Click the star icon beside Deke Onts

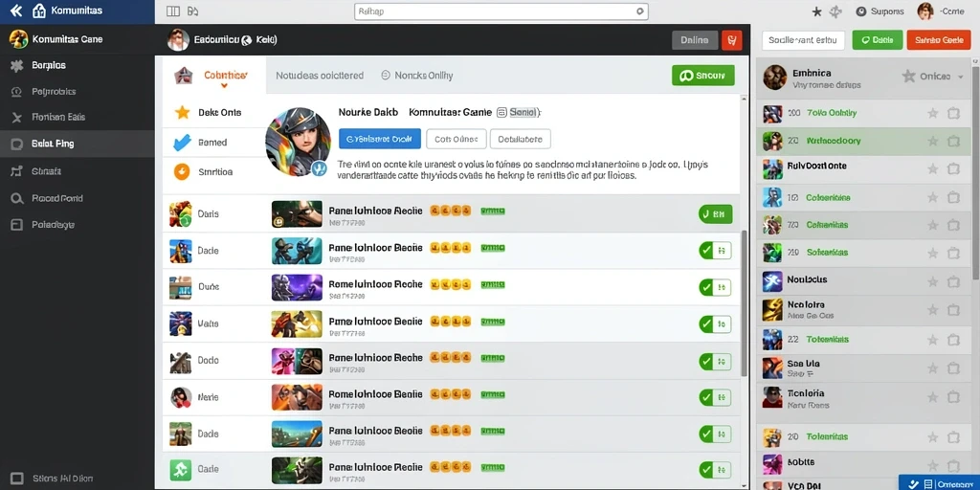click(x=182, y=113)
